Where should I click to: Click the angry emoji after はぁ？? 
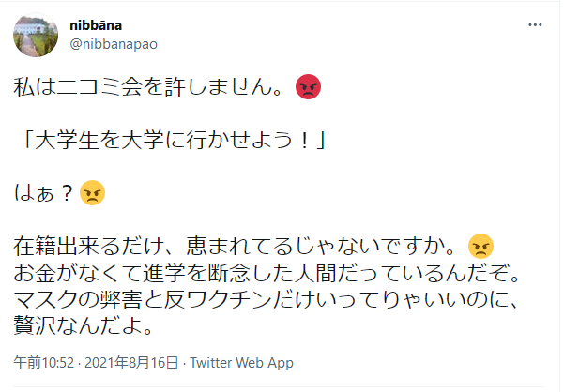click(x=92, y=193)
